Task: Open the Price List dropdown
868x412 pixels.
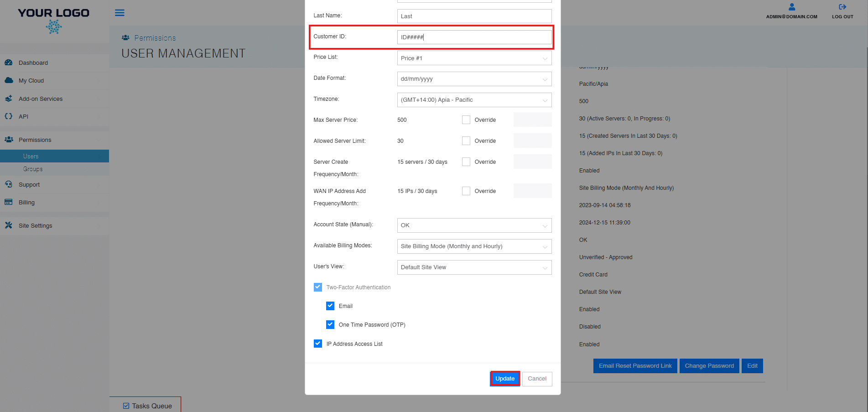Action: click(x=474, y=58)
